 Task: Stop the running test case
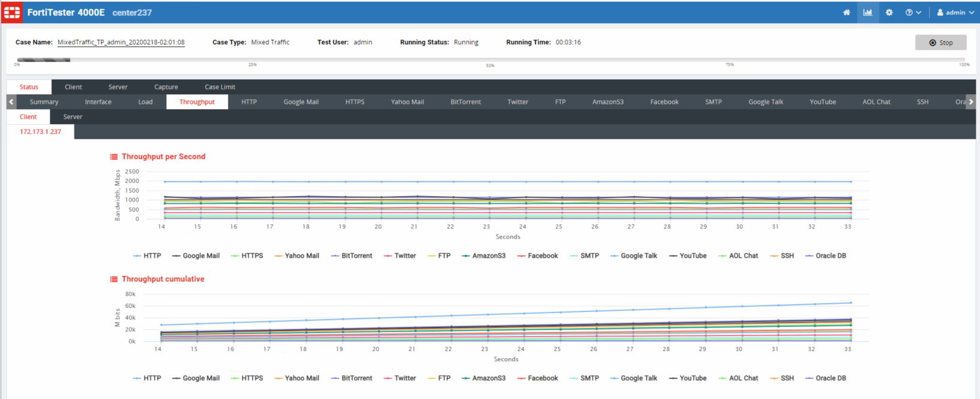coord(941,43)
